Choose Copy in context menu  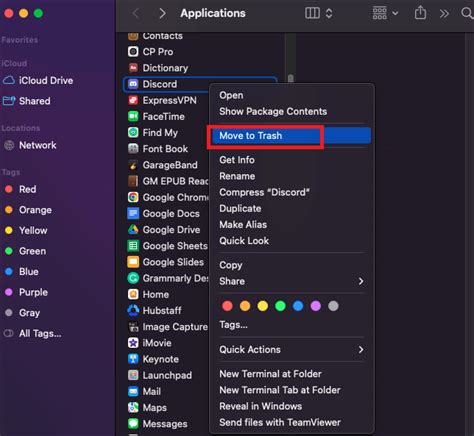(x=231, y=265)
